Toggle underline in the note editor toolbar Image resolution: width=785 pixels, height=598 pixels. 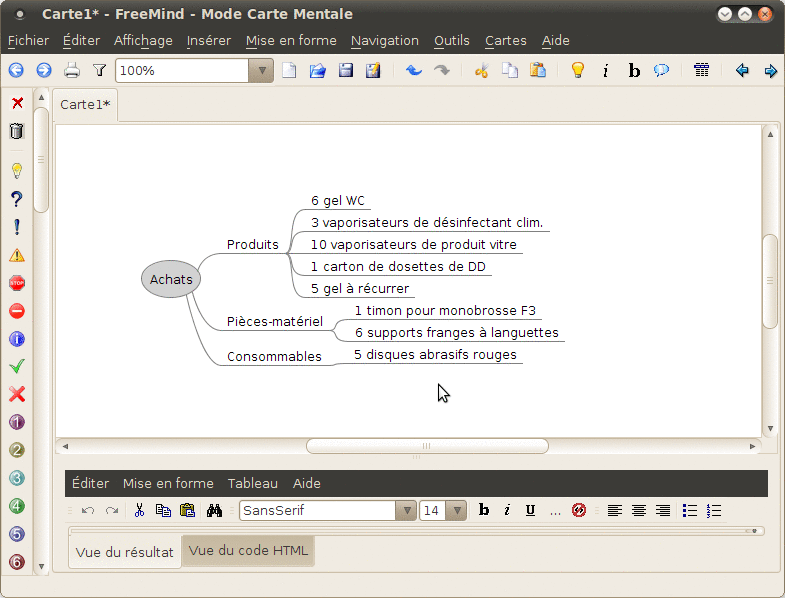pos(530,510)
